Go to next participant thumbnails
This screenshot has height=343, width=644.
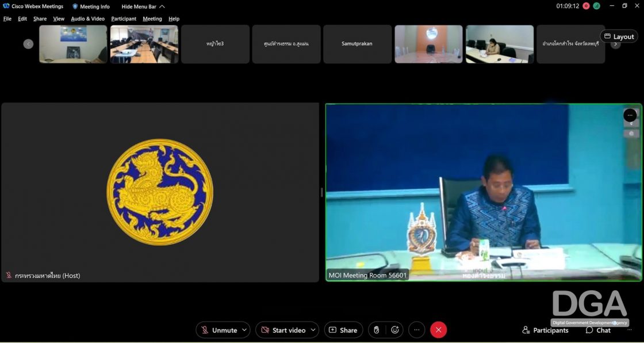click(615, 44)
